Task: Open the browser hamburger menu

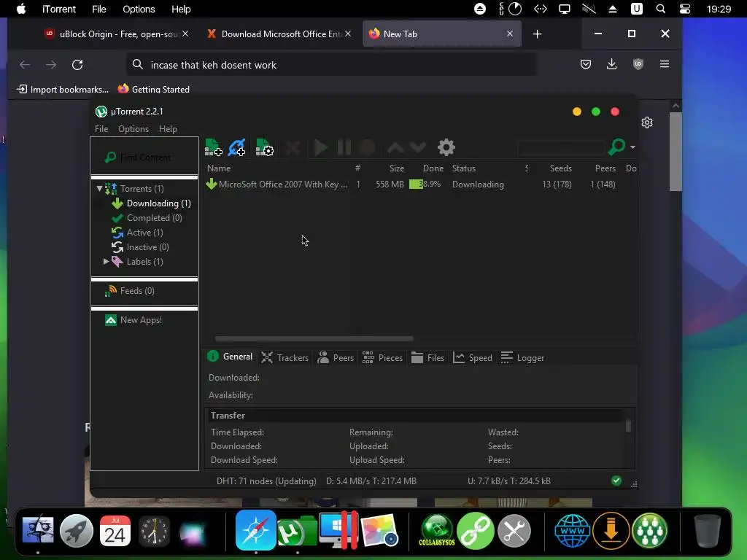Action: pyautogui.click(x=664, y=64)
